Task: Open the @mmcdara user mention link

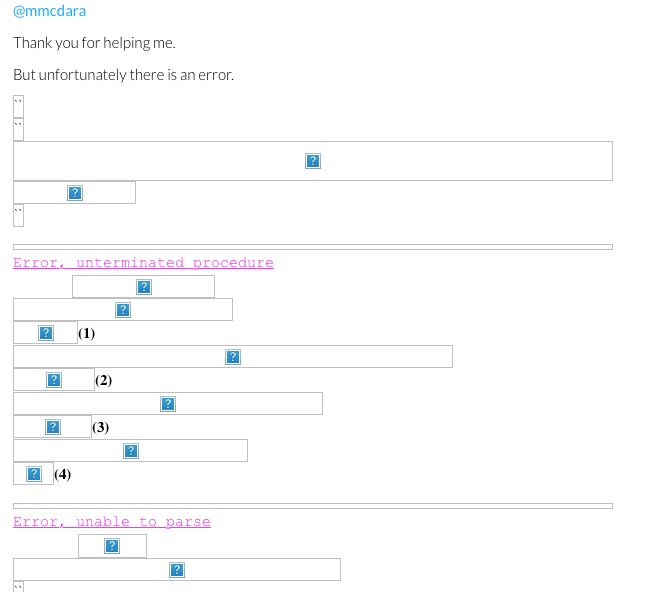Action: point(49,11)
